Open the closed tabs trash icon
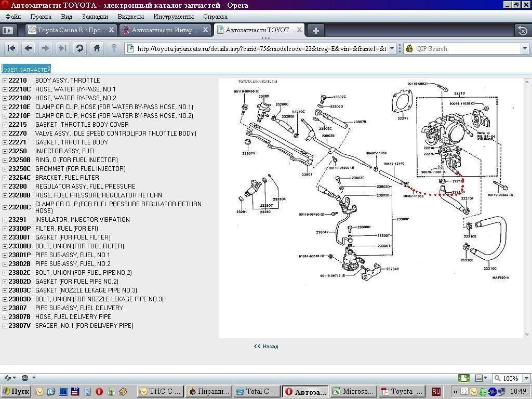This screenshot has width=532, height=399. pos(522,30)
